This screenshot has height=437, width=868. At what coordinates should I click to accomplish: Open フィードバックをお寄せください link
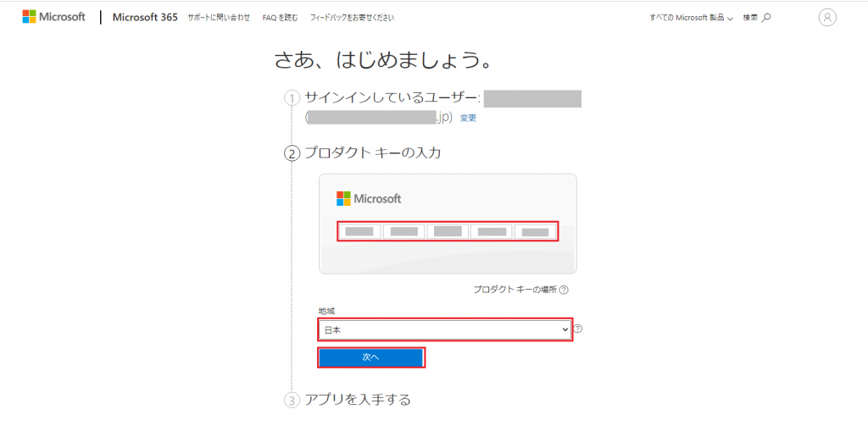tap(352, 18)
